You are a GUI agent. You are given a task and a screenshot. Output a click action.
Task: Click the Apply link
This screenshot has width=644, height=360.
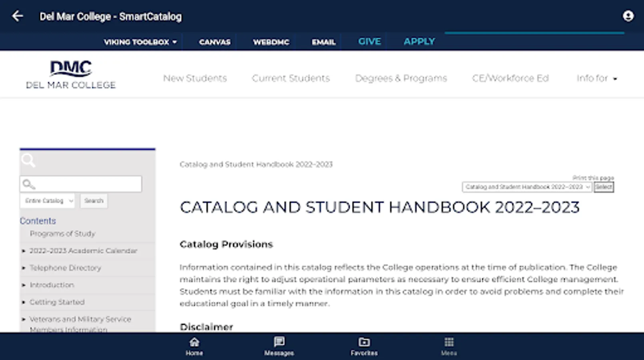(x=419, y=42)
